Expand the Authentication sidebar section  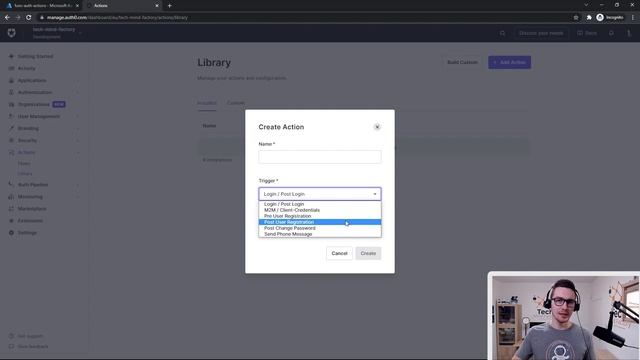click(x=78, y=92)
